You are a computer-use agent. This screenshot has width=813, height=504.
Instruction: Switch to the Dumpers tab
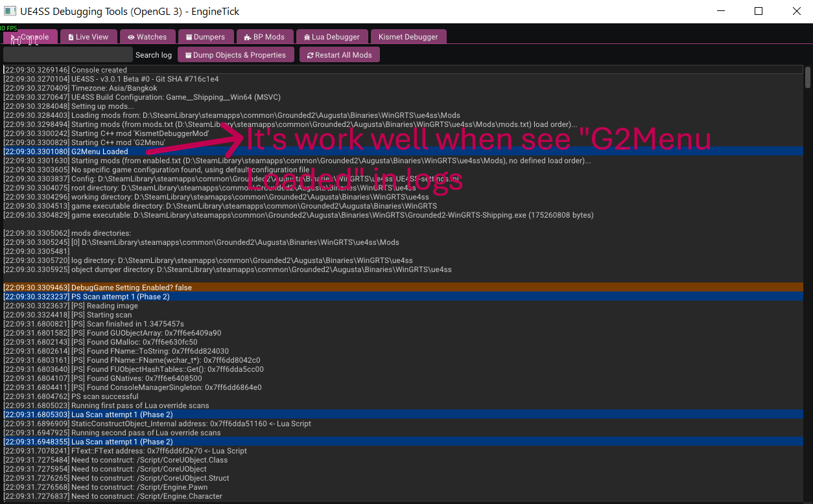pyautogui.click(x=206, y=37)
